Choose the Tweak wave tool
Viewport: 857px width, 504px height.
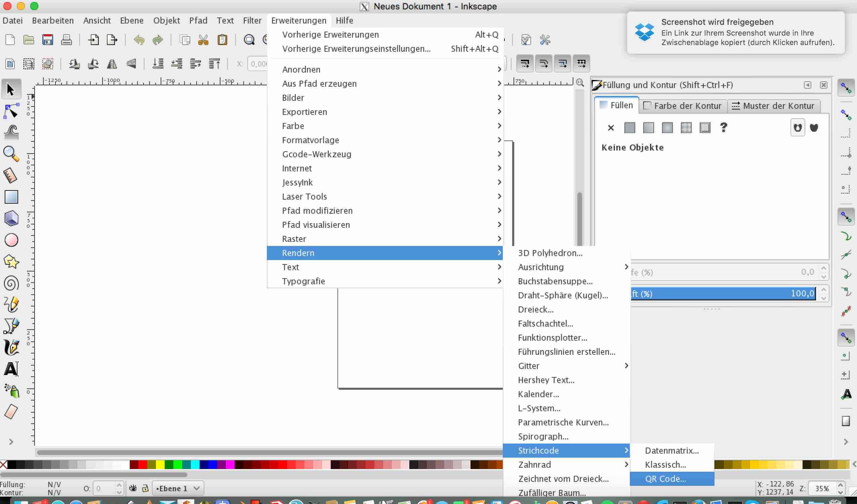pos(11,132)
